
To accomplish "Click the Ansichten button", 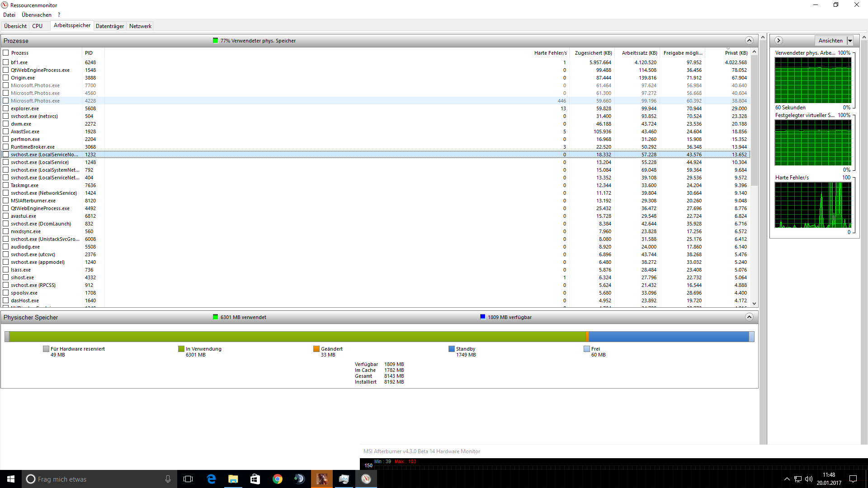I will click(x=830, y=41).
